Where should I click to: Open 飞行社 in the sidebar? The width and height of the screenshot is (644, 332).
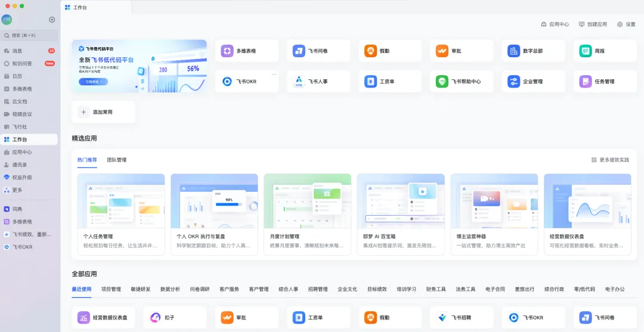[x=29, y=127]
